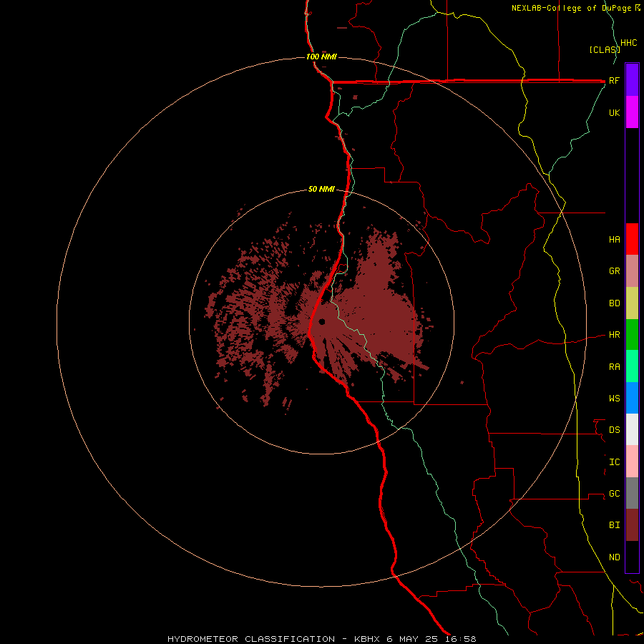Click the [CLAS] units label
644x644 pixels.
tap(605, 49)
